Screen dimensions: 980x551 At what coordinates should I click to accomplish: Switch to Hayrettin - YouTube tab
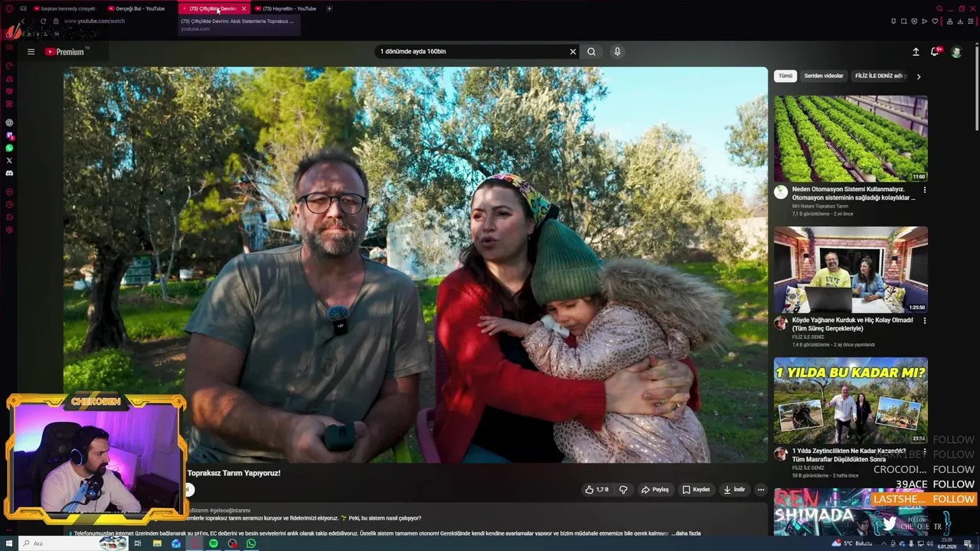(287, 8)
